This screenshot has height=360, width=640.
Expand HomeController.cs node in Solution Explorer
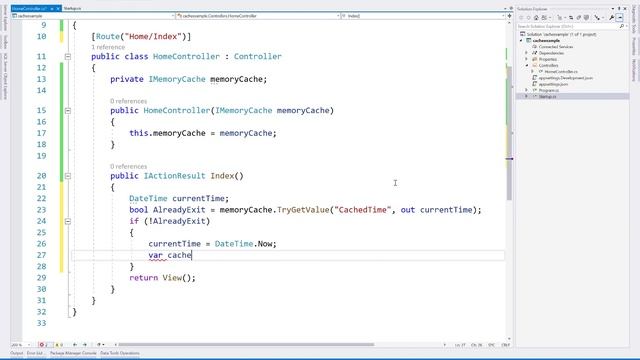[x=532, y=71]
